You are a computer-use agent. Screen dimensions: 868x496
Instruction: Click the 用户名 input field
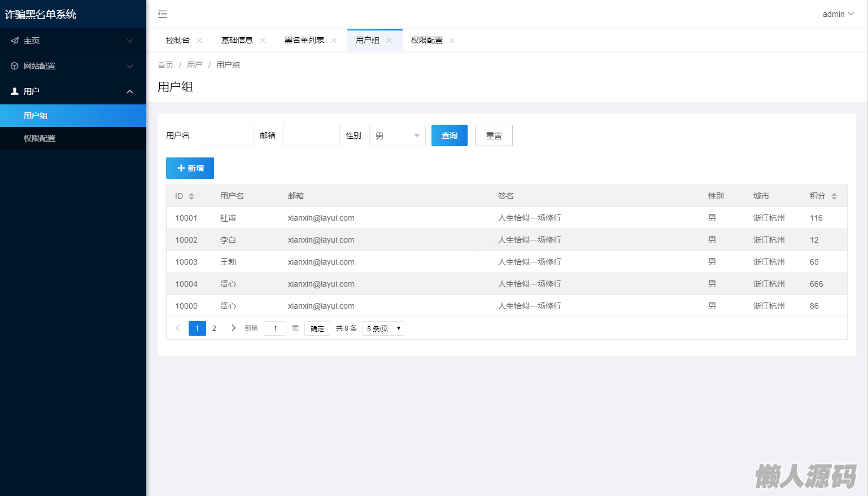[x=225, y=135]
